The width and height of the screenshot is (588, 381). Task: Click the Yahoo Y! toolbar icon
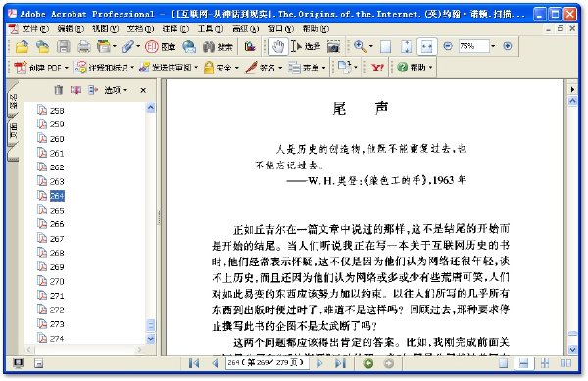pyautogui.click(x=377, y=68)
